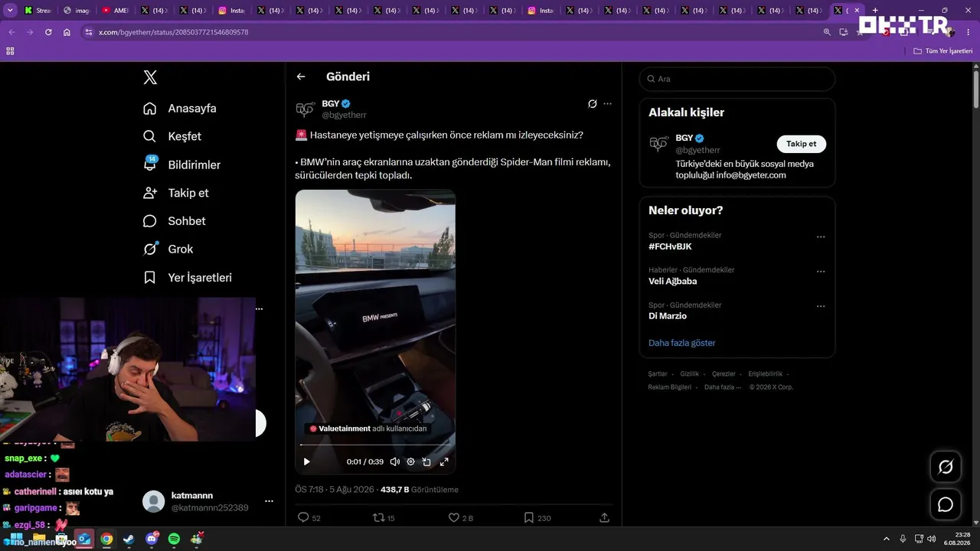Click the katmannn account avatar
Image resolution: width=980 pixels, height=551 pixels.
pos(154,501)
